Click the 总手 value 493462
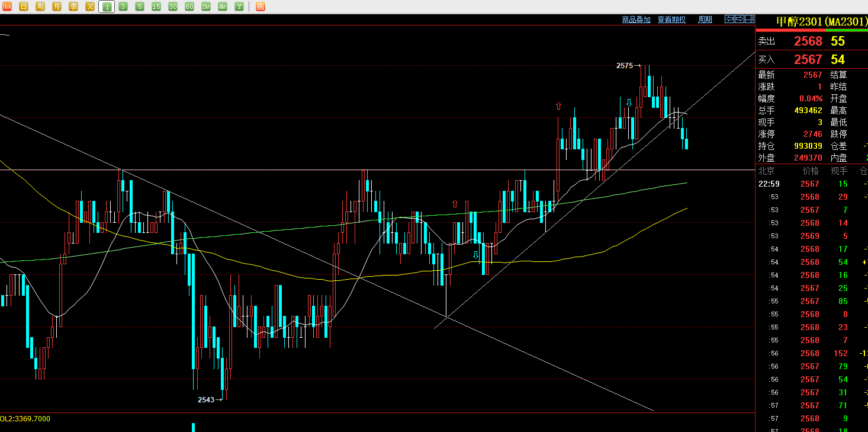 pos(808,110)
